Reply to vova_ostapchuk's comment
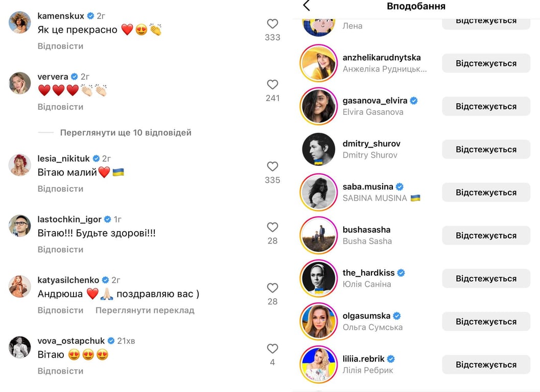This screenshot has width=540, height=392. [60, 371]
